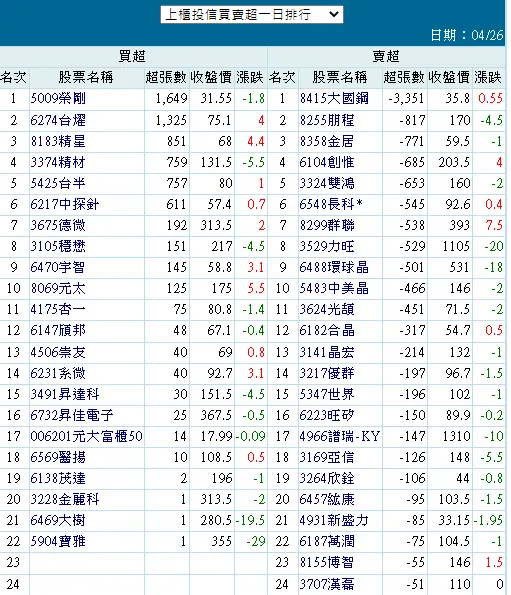Select the 8069元太 stock link
This screenshot has height=595, width=511.
58,288
